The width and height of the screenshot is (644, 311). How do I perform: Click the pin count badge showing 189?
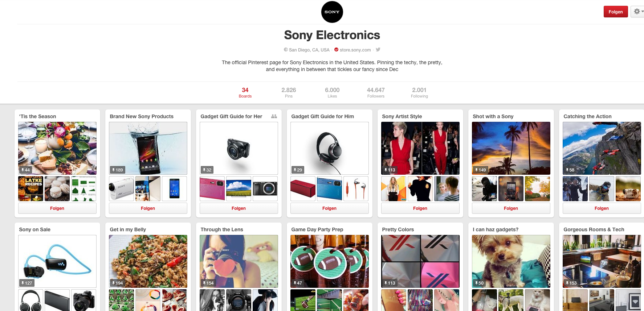click(117, 170)
